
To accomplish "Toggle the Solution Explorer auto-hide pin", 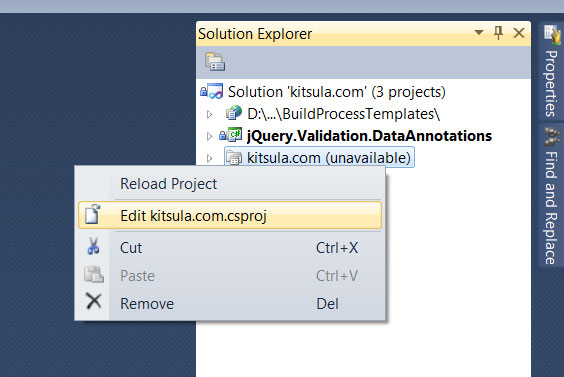I will point(498,33).
